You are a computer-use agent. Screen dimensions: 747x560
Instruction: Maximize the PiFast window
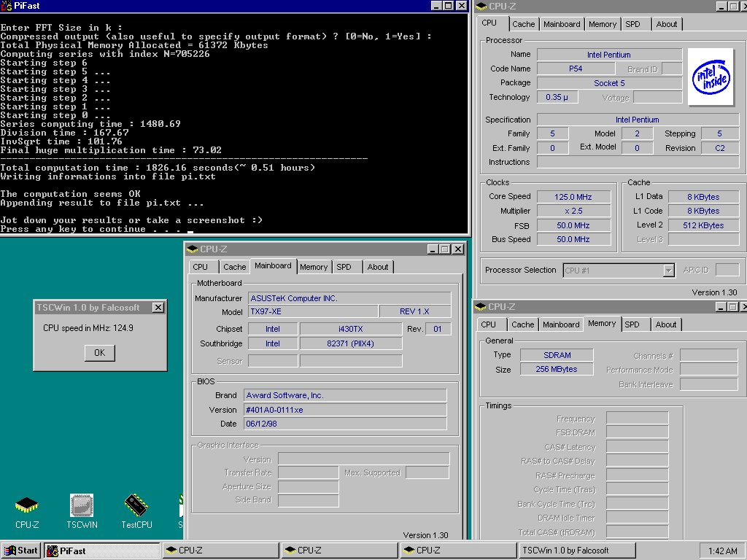tap(449, 6)
